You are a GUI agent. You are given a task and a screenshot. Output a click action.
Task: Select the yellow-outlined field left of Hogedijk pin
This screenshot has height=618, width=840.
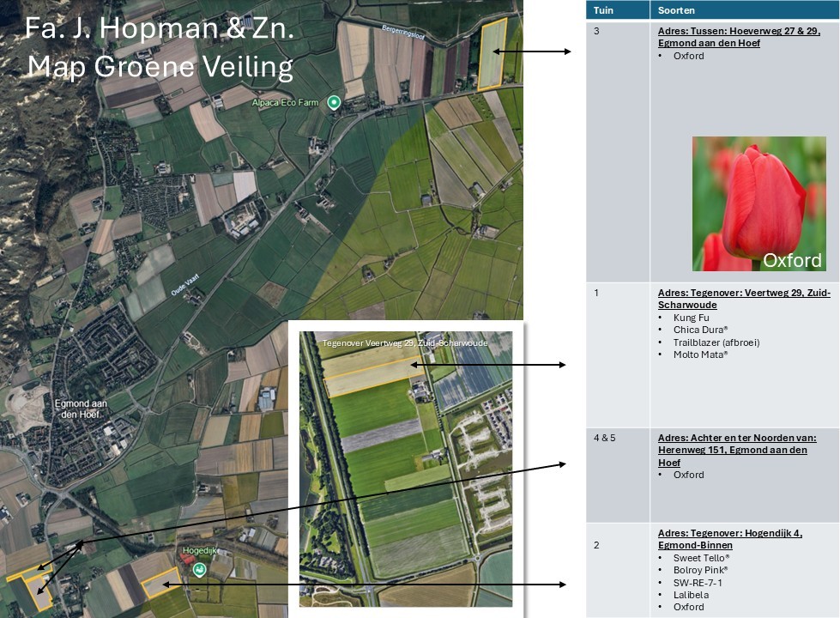[160, 585]
